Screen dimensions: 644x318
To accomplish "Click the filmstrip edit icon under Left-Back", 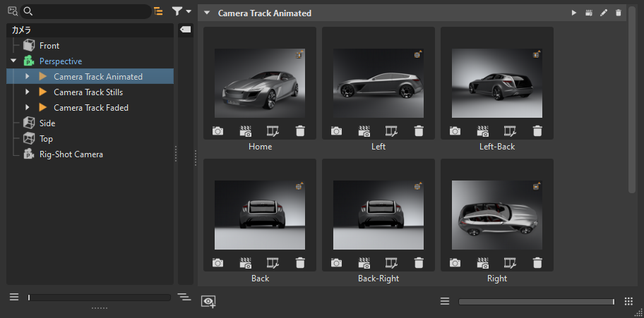I will point(510,131).
